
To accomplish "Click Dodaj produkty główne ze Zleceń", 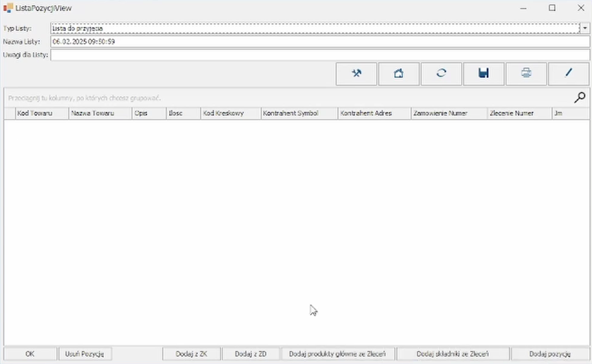I will (338, 354).
